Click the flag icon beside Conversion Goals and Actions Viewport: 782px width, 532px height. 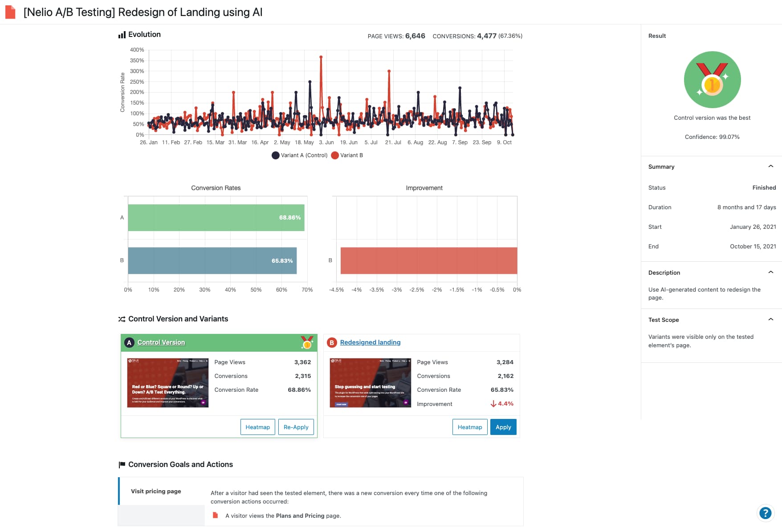coord(122,465)
